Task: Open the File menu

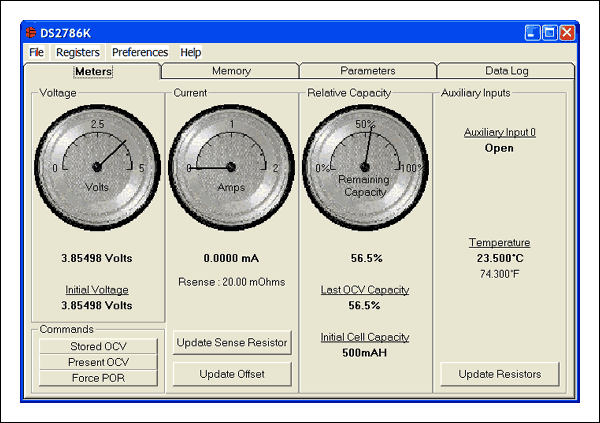Action: (37, 52)
